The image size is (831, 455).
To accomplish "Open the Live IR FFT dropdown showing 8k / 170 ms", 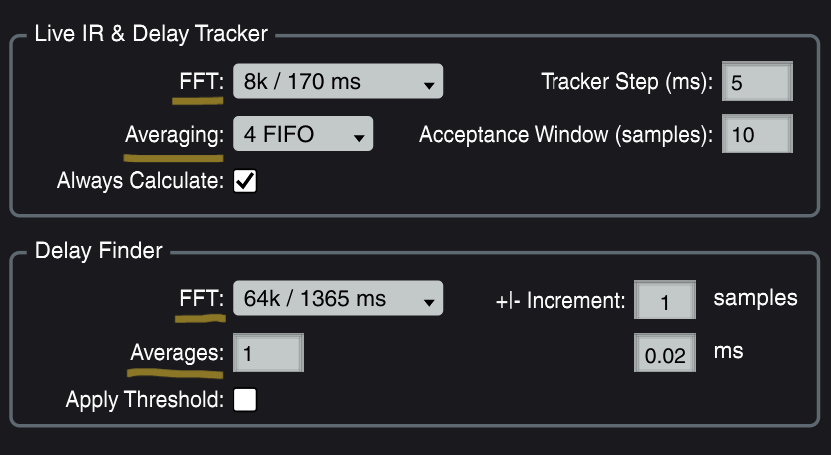I will [338, 83].
